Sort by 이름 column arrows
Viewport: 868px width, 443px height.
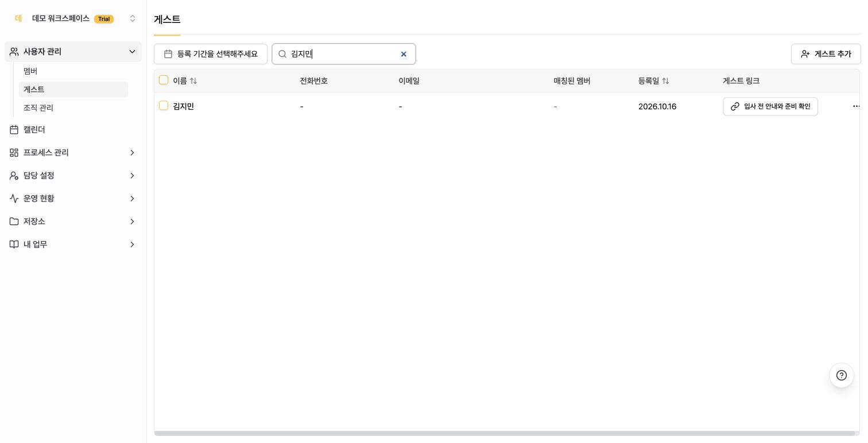point(193,81)
